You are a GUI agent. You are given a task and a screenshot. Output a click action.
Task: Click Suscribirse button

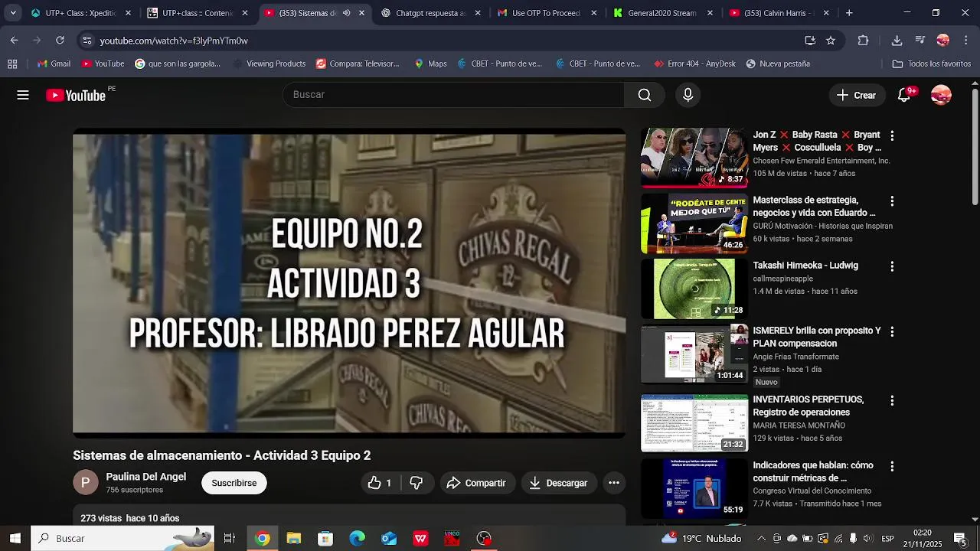234,483
